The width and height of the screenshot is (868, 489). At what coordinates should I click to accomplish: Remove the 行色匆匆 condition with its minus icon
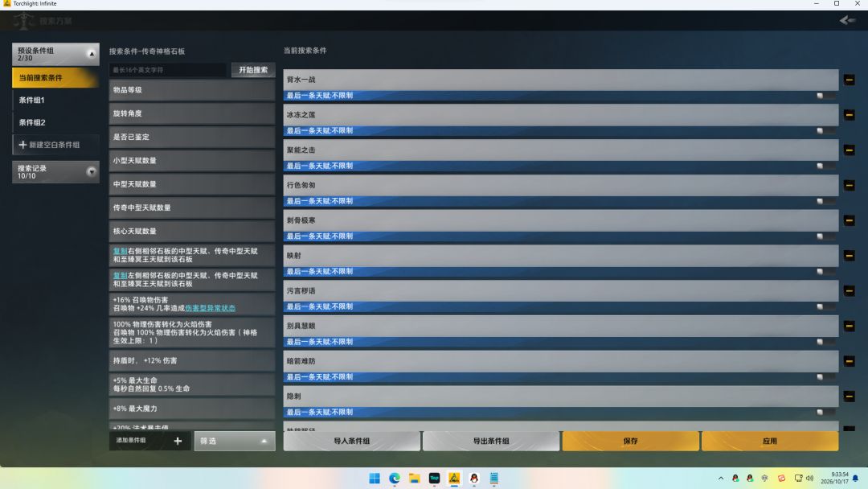pos(849,186)
